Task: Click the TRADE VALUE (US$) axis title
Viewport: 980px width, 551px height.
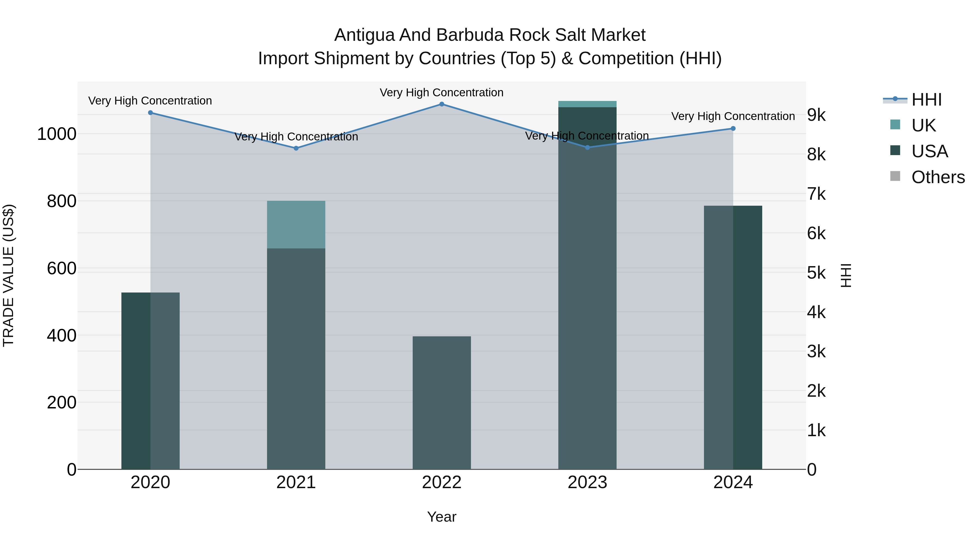Action: [8, 275]
